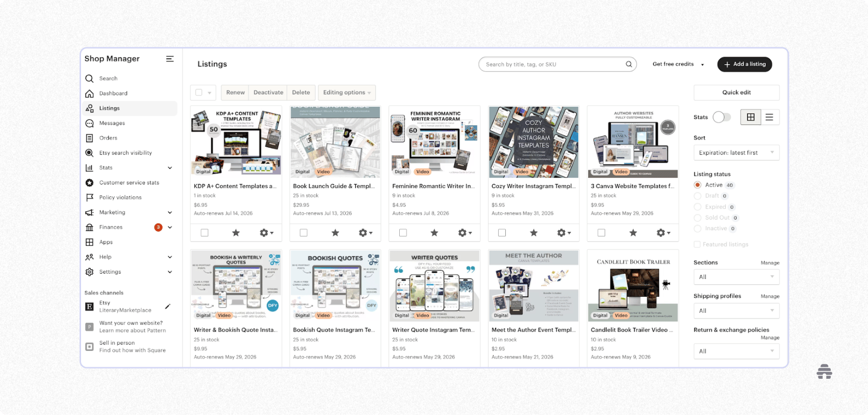Click the Apps grid icon

(89, 242)
